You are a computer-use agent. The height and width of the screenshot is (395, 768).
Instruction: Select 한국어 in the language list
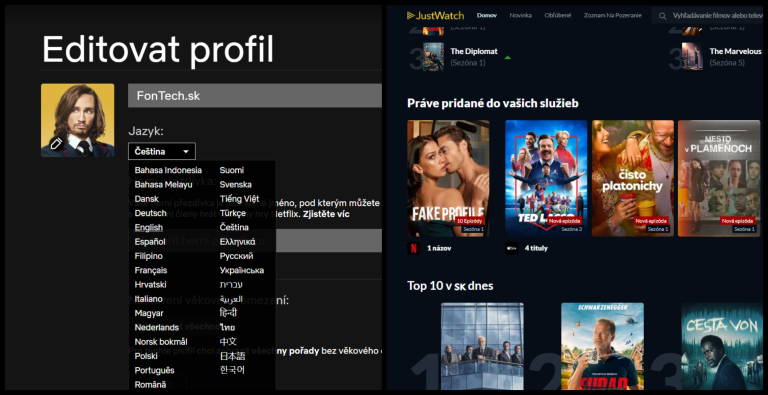[x=232, y=370]
